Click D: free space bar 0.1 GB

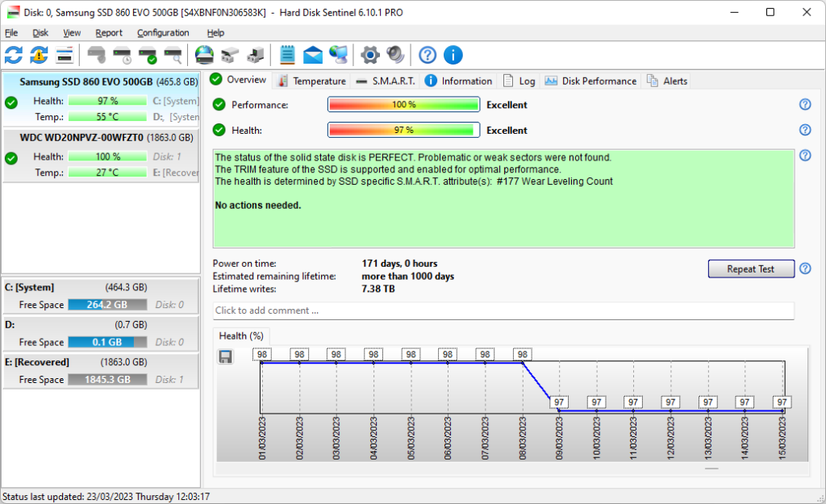point(107,343)
